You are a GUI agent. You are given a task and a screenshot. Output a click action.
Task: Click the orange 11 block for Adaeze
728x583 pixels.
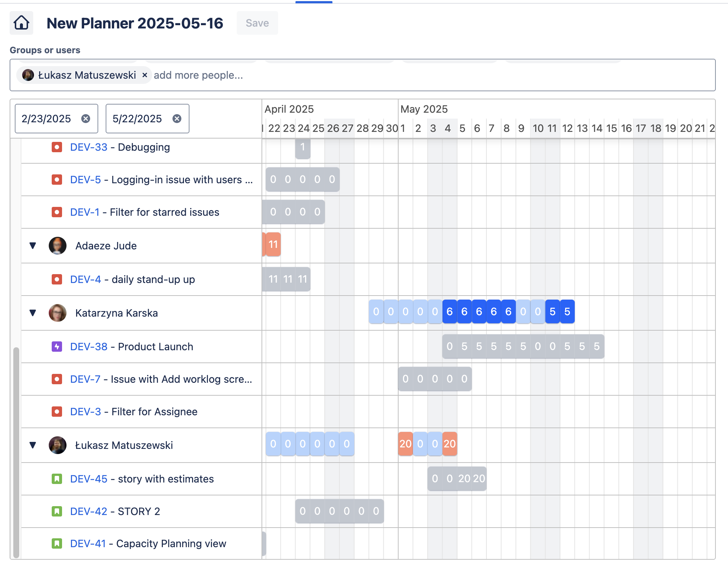point(273,244)
